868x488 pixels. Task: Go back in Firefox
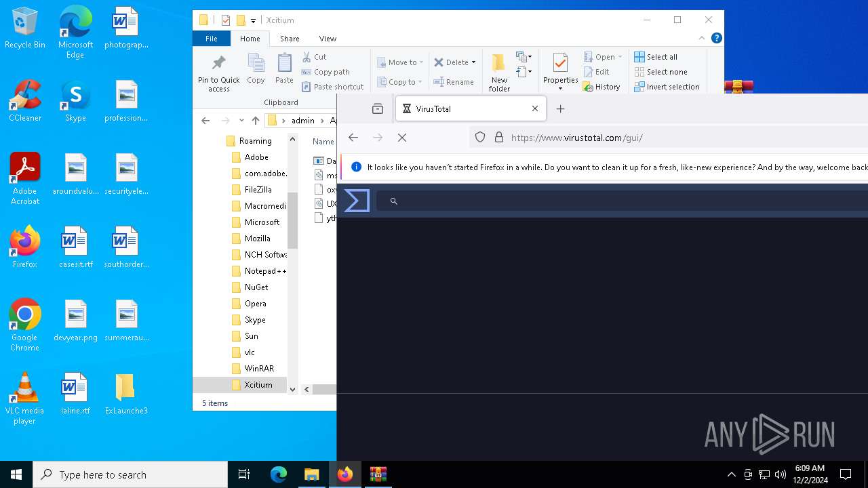click(x=353, y=138)
